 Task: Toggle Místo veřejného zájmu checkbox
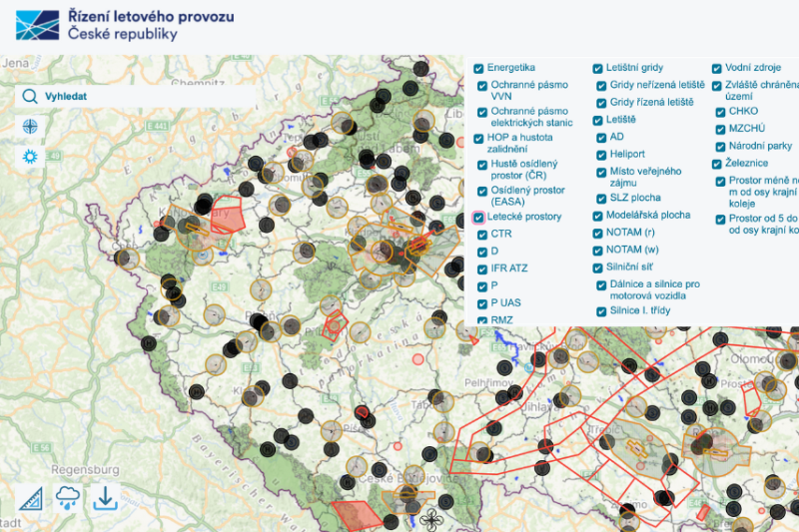pyautogui.click(x=601, y=172)
